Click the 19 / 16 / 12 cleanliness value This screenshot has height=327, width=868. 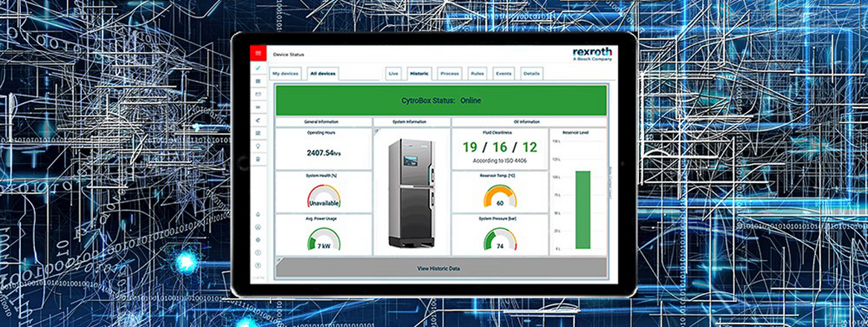tap(500, 147)
